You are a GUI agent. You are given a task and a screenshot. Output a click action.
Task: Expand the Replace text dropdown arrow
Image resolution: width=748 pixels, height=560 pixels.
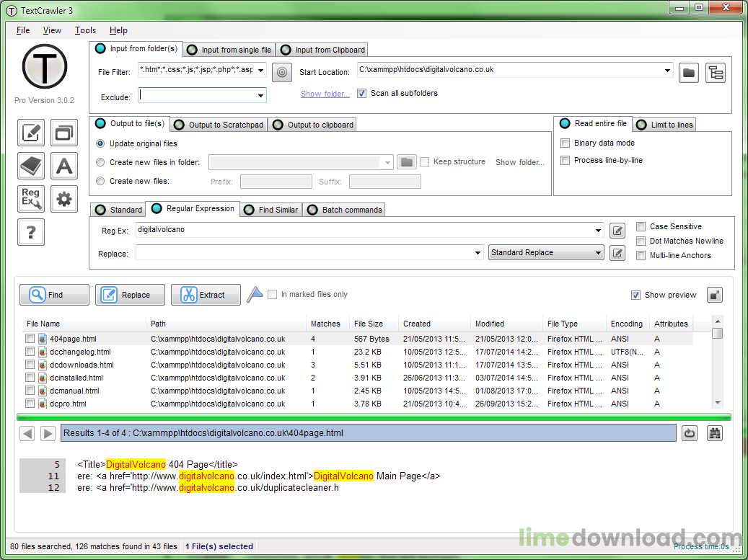(478, 253)
